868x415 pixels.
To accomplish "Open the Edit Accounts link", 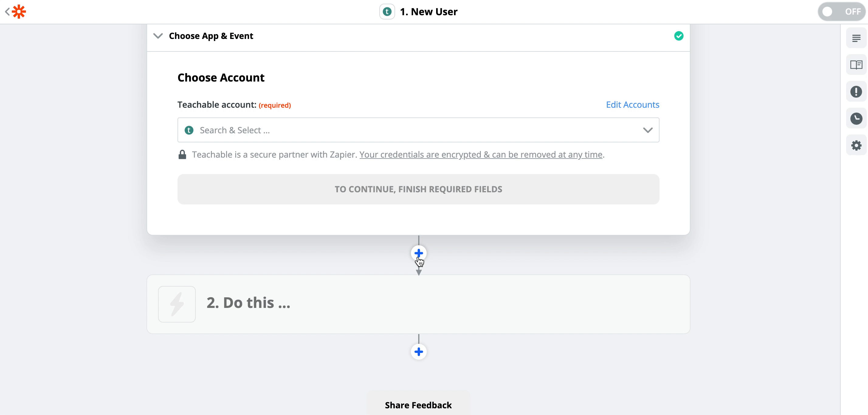I will pyautogui.click(x=632, y=105).
